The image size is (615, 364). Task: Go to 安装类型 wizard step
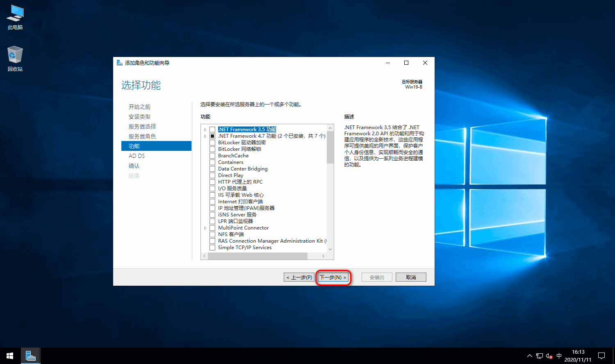[139, 116]
